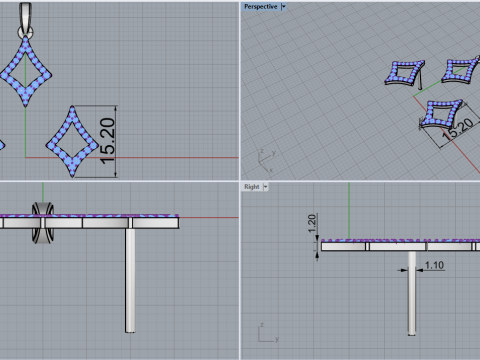Click the Right viewport title label
Image resolution: width=480 pixels, height=360 pixels.
tap(252, 187)
